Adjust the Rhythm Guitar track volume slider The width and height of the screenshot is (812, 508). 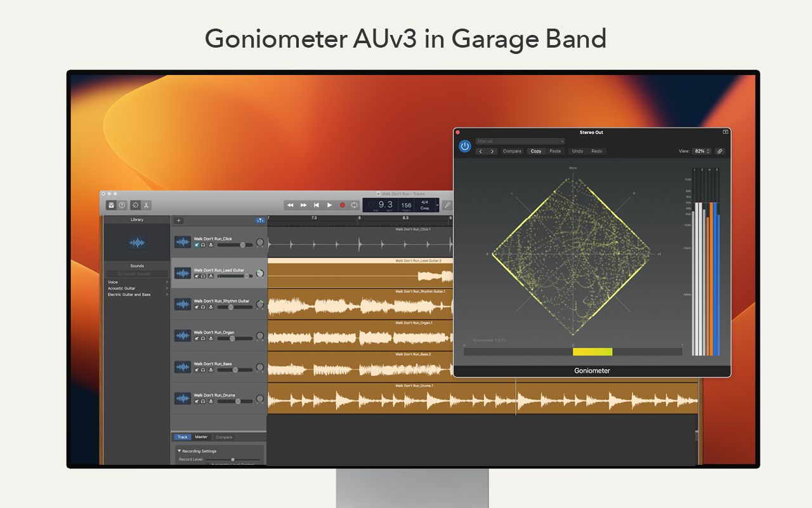click(x=234, y=307)
